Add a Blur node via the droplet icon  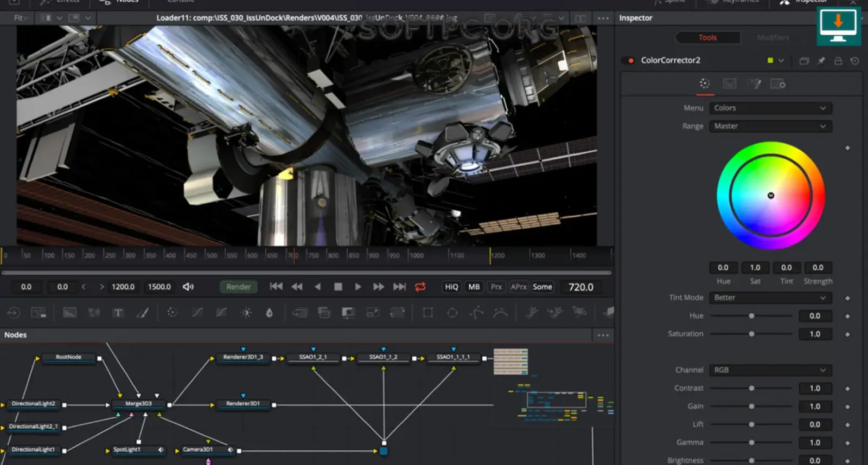[269, 313]
